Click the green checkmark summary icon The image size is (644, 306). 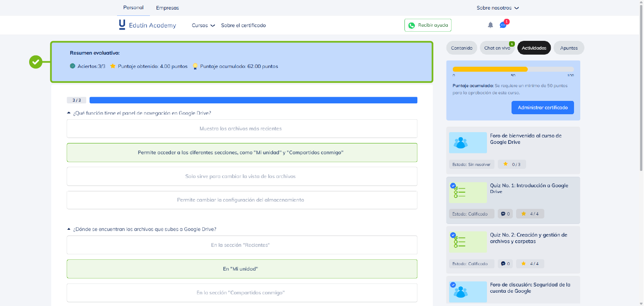[36, 62]
